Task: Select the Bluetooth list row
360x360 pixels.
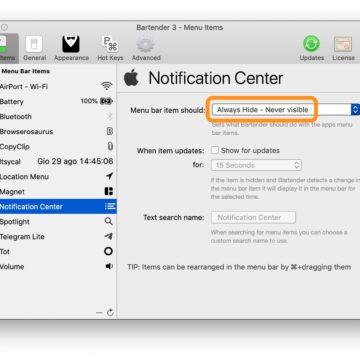Action: (x=57, y=117)
